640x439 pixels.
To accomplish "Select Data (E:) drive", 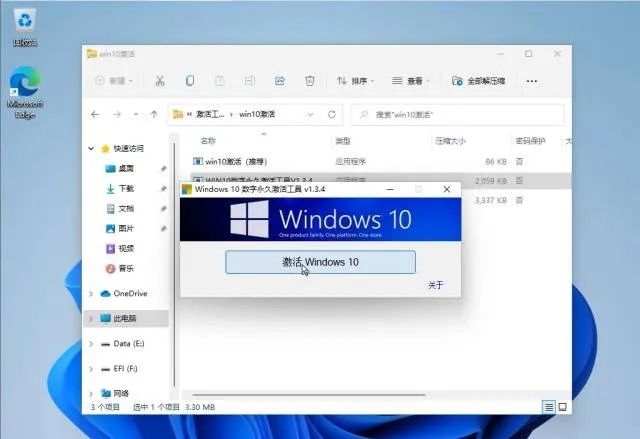I will [129, 344].
